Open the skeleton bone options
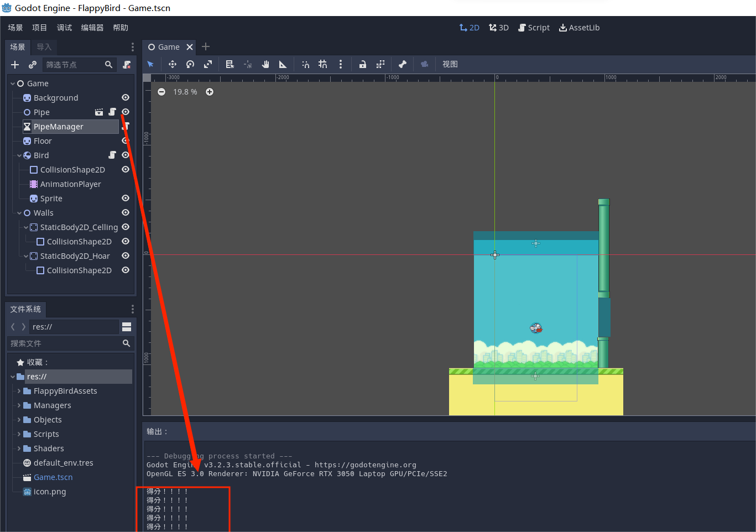 402,64
